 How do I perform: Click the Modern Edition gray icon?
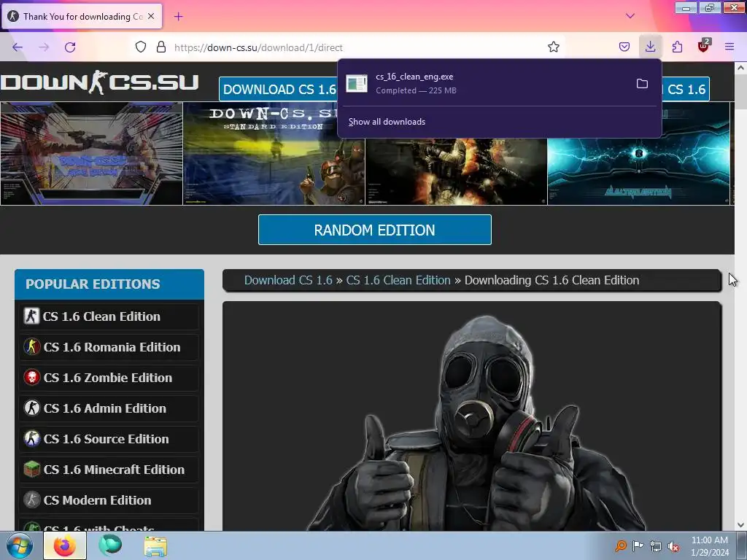click(32, 500)
